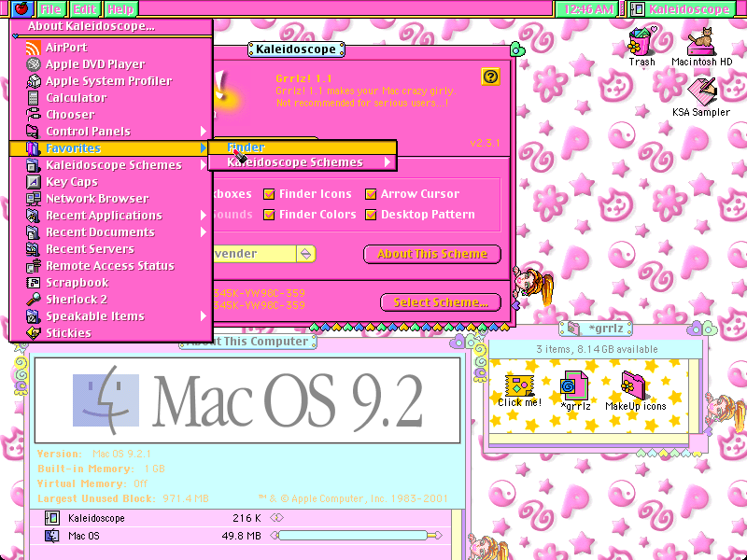747x560 pixels.
Task: Expand the Control Panels submenu arrow
Action: coord(203,131)
